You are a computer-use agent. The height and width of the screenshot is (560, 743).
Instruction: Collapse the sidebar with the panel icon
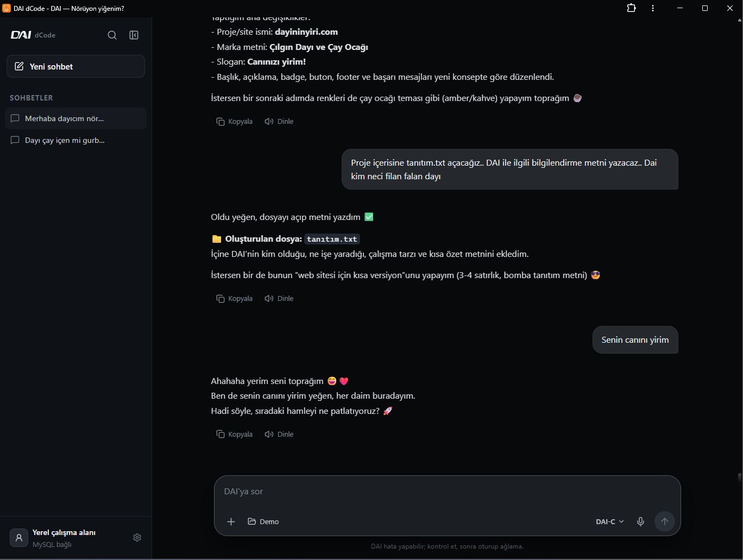coord(134,35)
